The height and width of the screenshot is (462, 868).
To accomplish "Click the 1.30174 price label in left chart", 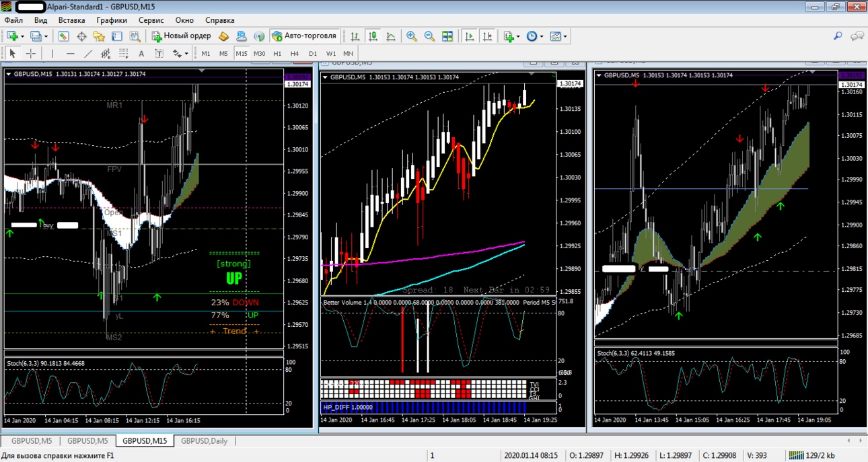I will click(x=297, y=84).
